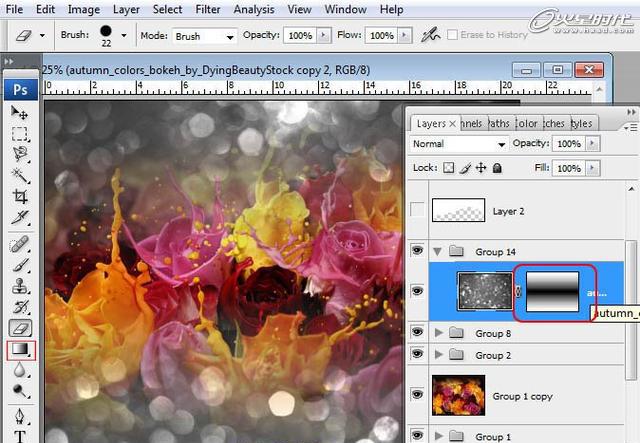640x443 pixels.
Task: Open Layers panel flyout menu icon
Action: (x=631, y=128)
